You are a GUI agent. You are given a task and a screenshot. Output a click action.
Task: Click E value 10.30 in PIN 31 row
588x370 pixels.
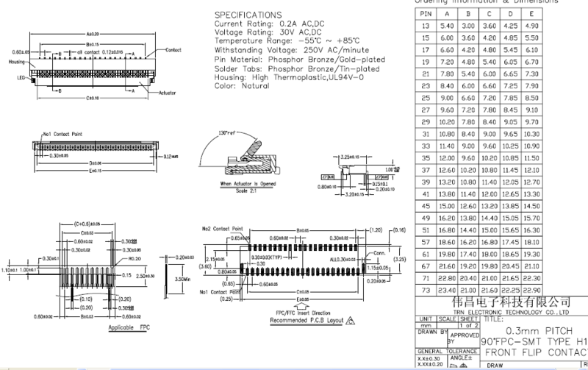coord(531,134)
